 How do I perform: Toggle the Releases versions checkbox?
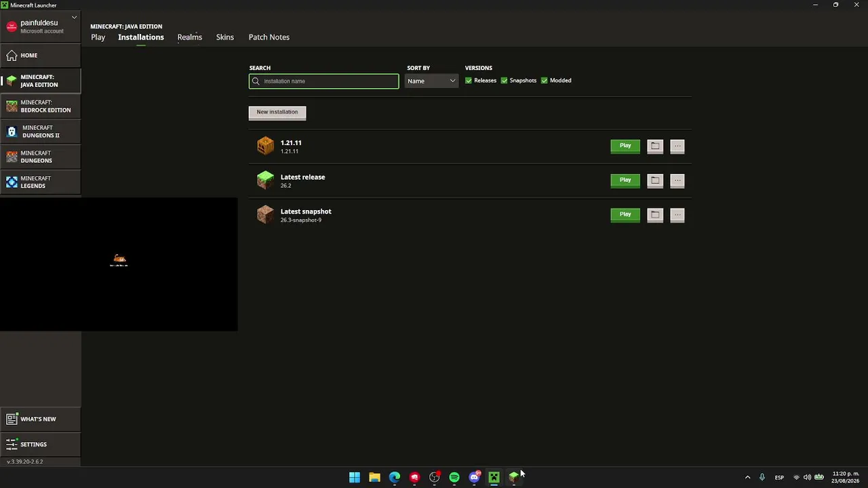pyautogui.click(x=469, y=81)
